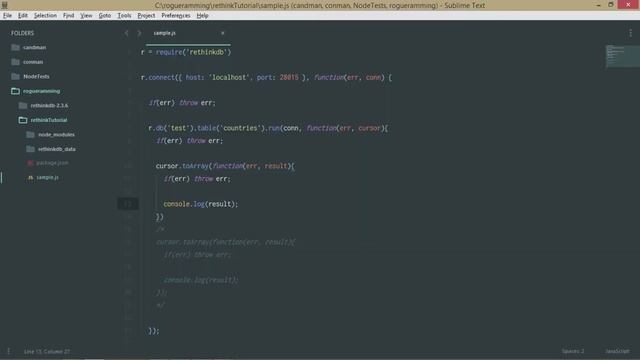Open the Spaces: 2 indentation selector
This screenshot has width=640, height=360.
point(573,351)
